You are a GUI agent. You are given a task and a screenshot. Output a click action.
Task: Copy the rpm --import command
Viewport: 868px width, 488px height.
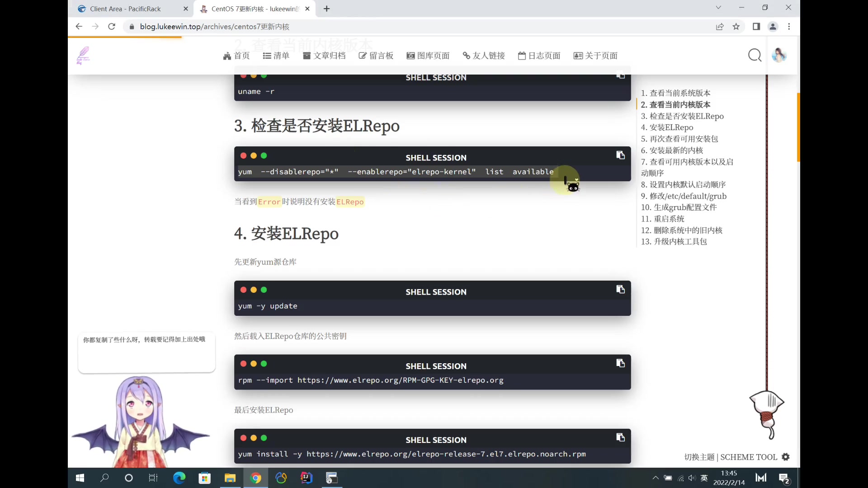point(620,363)
